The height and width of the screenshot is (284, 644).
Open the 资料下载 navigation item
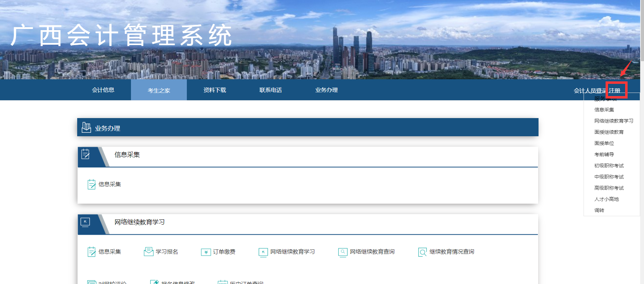point(215,90)
